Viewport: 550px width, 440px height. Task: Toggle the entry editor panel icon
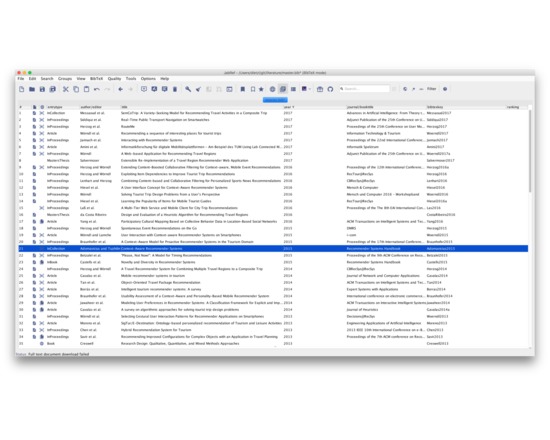(229, 89)
